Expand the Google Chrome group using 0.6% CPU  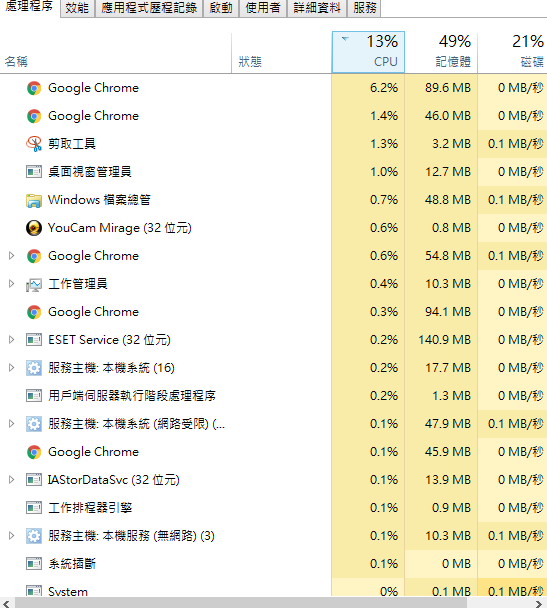click(x=11, y=256)
